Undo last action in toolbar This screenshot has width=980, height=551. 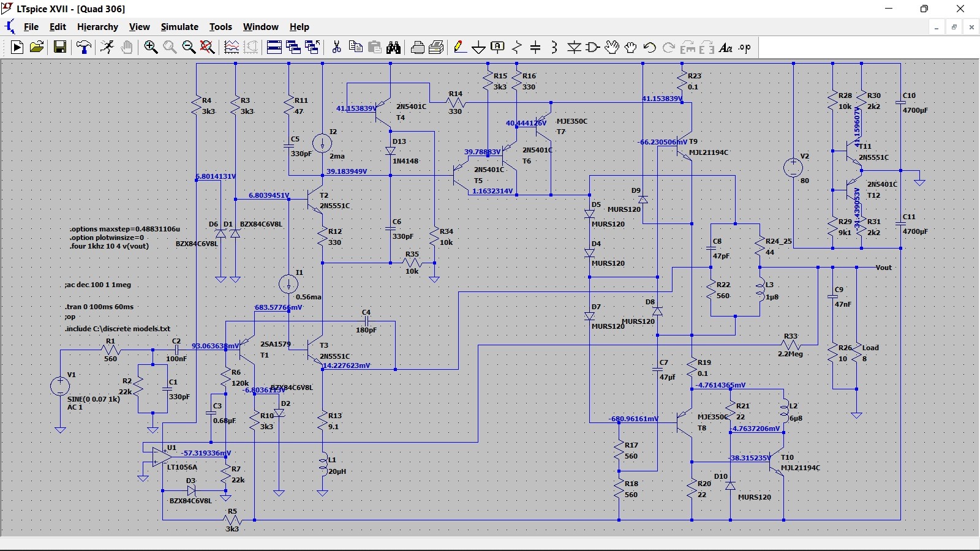(650, 47)
